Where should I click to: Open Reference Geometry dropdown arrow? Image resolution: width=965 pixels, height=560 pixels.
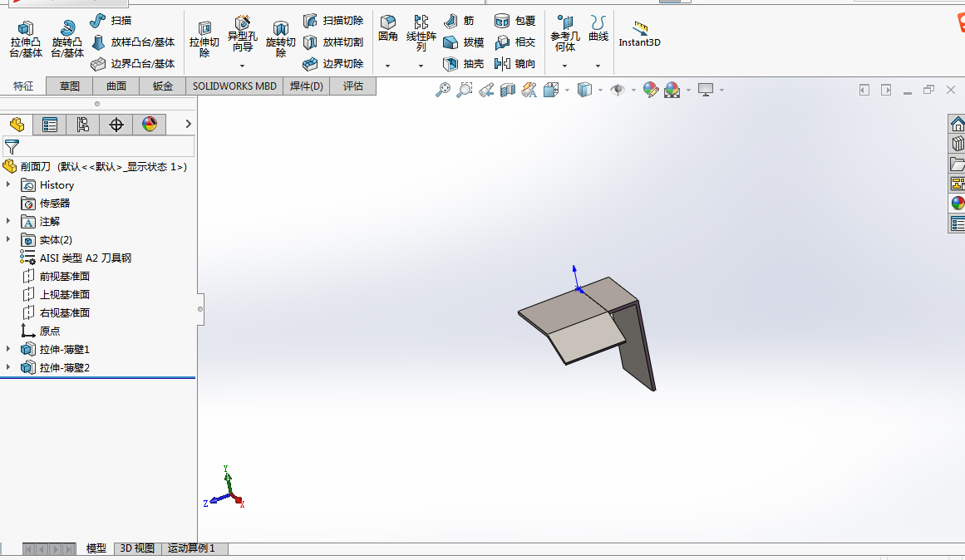(x=565, y=66)
